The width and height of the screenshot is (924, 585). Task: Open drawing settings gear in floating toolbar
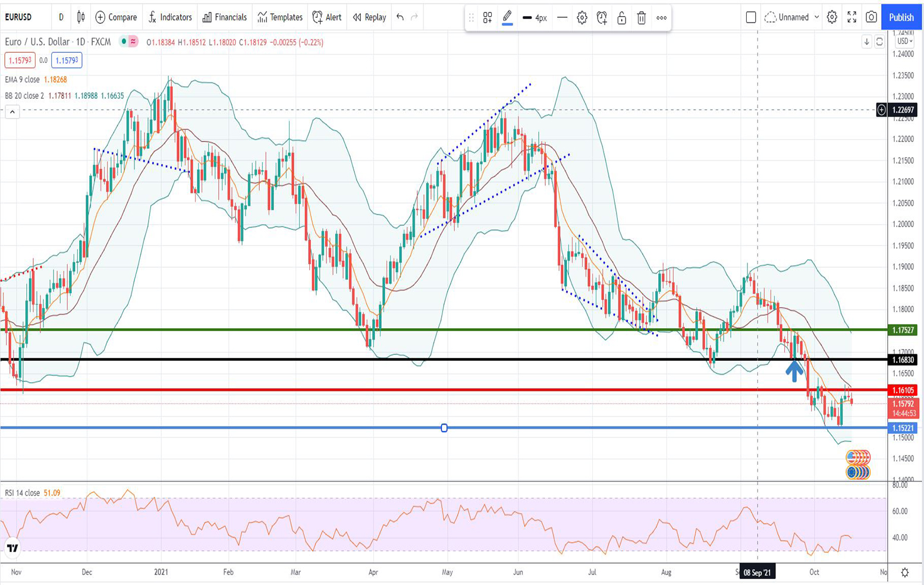click(x=582, y=18)
